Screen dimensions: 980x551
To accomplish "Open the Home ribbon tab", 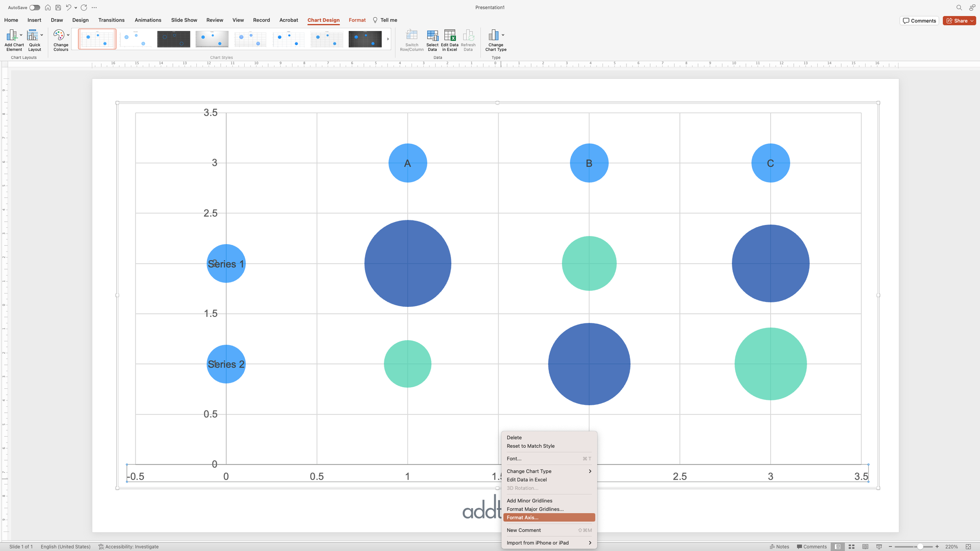I will [x=11, y=20].
